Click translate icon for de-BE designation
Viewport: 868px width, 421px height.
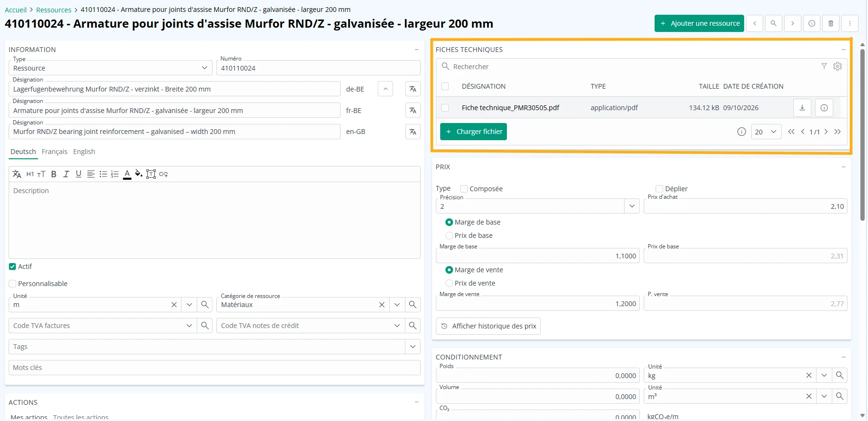pos(413,89)
